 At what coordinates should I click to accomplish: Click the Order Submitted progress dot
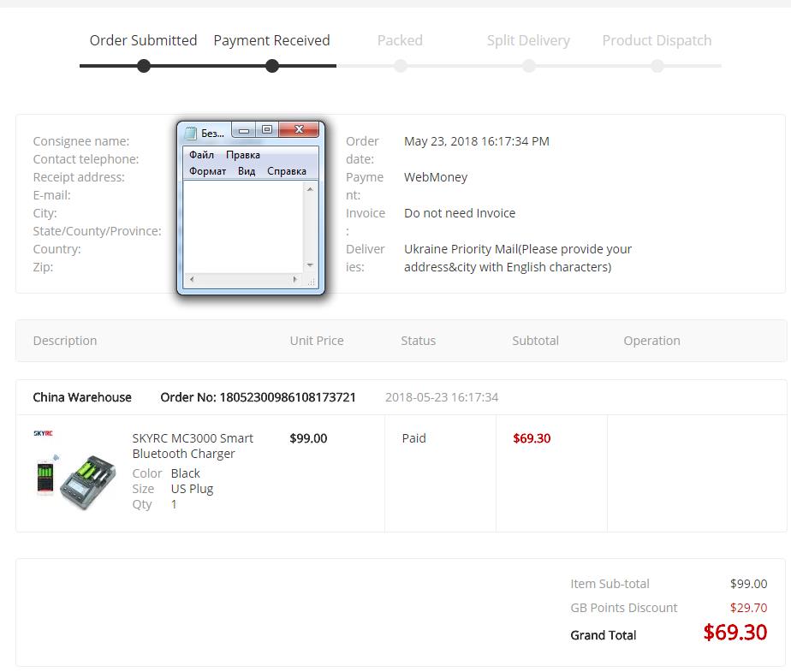point(144,66)
